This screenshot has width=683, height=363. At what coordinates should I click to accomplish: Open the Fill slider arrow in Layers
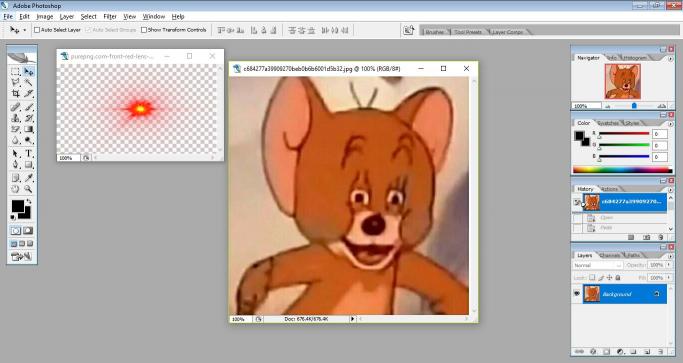point(669,278)
